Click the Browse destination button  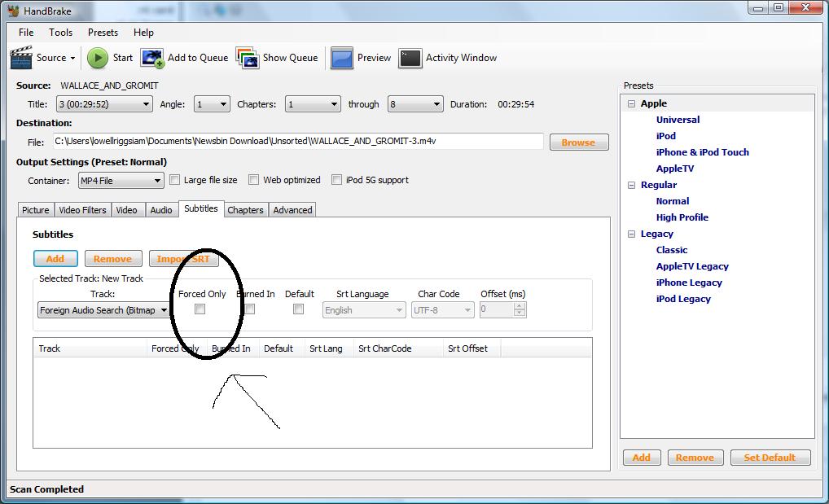579,142
